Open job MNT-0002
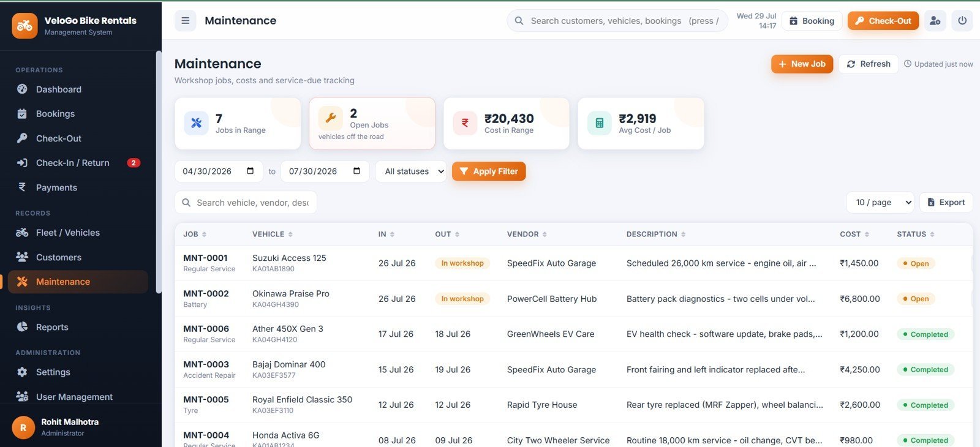The height and width of the screenshot is (447, 980). click(206, 293)
